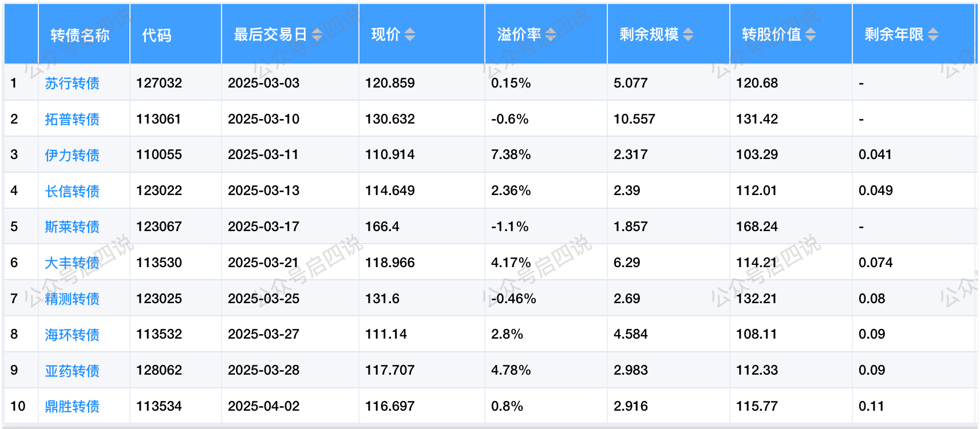980x429 pixels.
Task: Click the 现价 sort arrows icon
Action: (x=410, y=35)
